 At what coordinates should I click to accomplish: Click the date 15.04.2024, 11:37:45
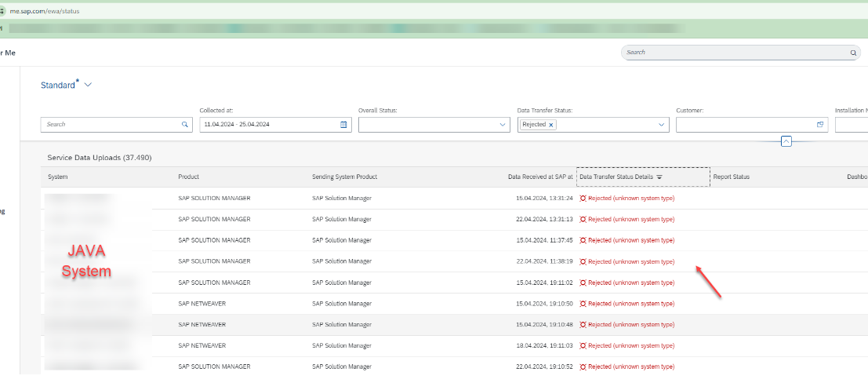(x=544, y=241)
